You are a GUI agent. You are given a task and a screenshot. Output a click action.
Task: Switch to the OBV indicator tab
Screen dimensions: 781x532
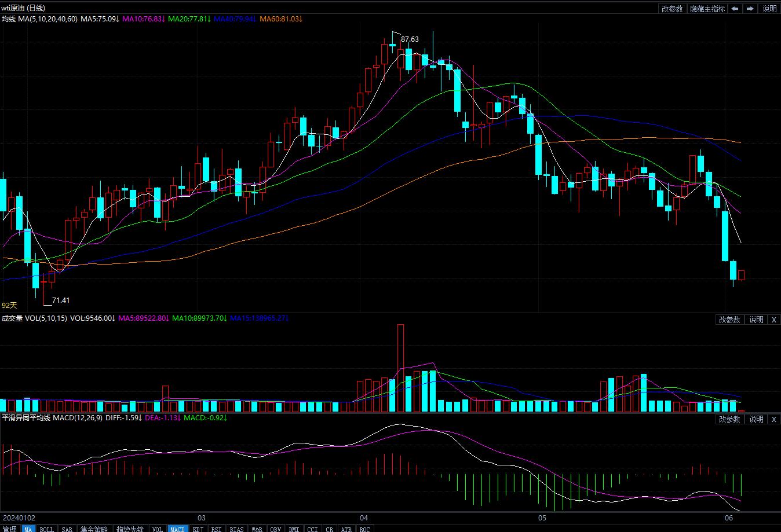(275, 529)
